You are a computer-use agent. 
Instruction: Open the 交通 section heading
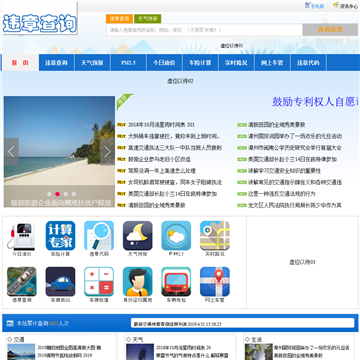tap(19, 340)
